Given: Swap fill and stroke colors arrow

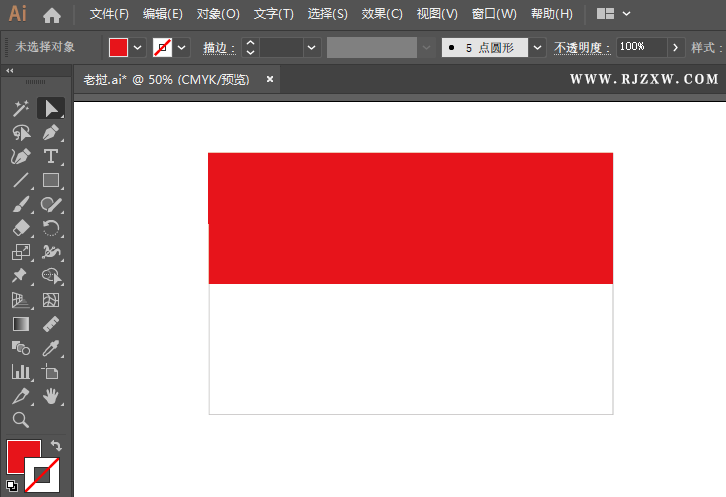Looking at the screenshot, I should click(56, 446).
